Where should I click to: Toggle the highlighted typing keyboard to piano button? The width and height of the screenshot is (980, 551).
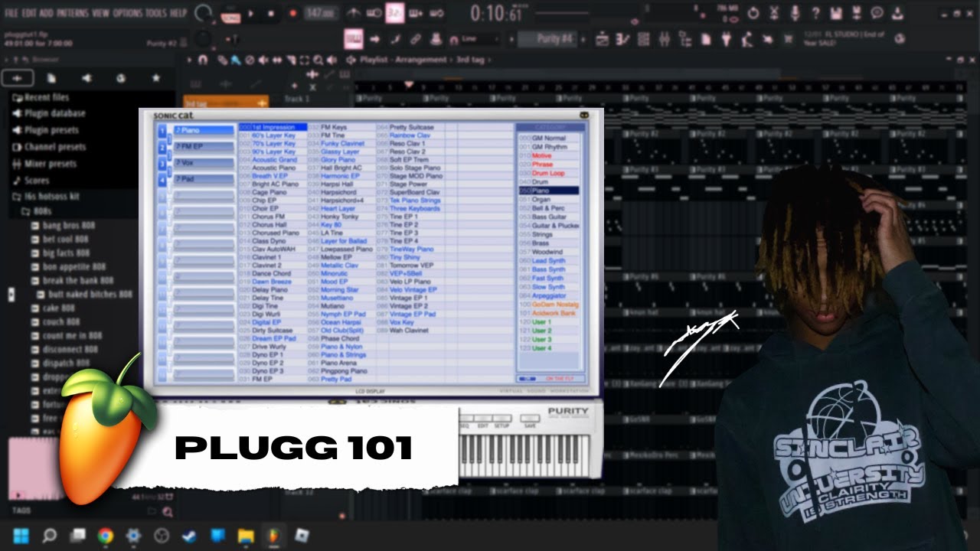pos(353,39)
